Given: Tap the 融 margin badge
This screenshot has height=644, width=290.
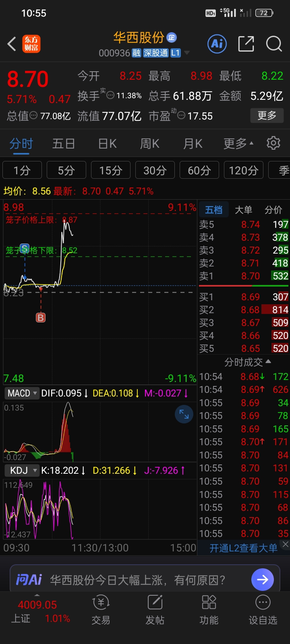Looking at the screenshot, I should [137, 53].
